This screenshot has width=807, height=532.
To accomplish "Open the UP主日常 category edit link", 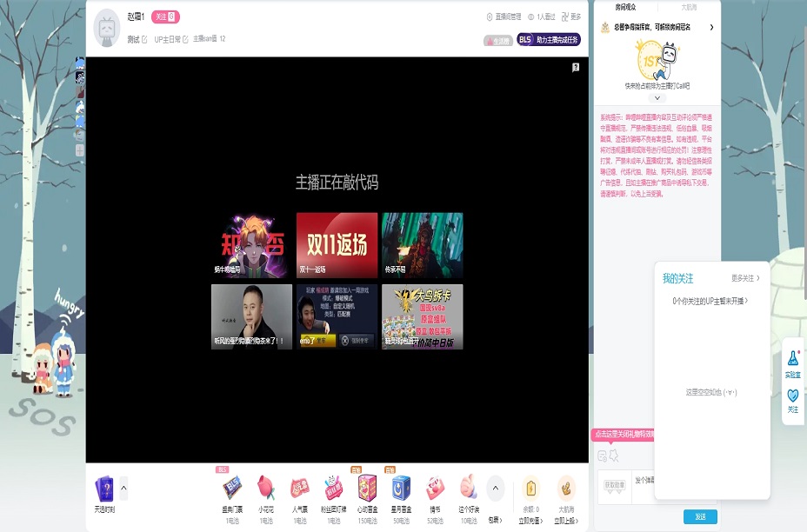I will [171, 39].
